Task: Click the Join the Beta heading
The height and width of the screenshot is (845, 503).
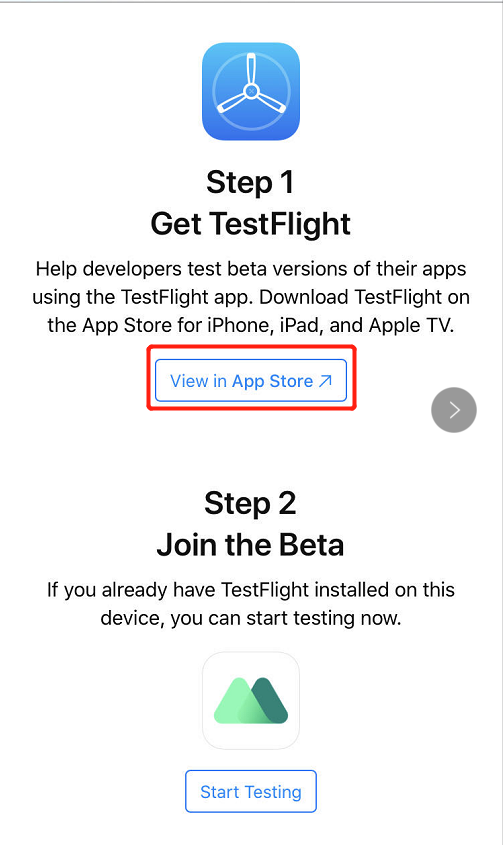Action: pyautogui.click(x=251, y=545)
